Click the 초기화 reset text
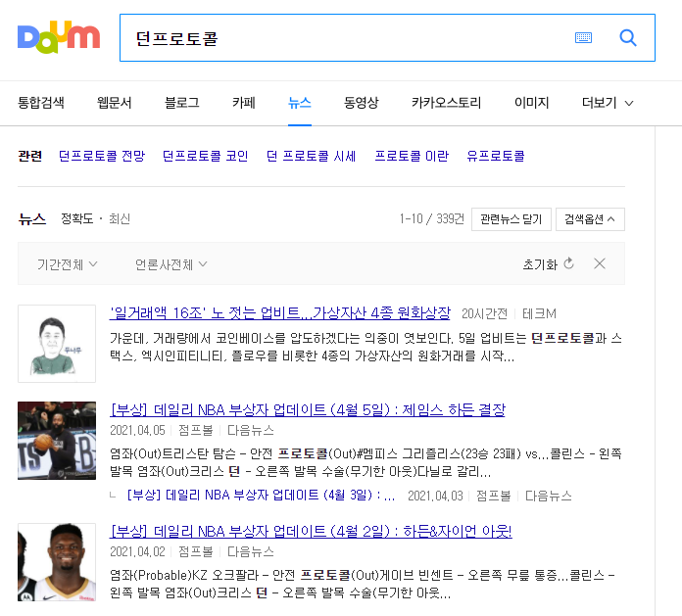 [x=540, y=264]
